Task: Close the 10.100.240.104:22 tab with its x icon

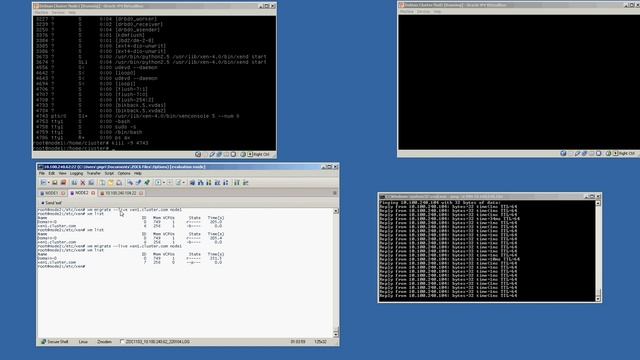Action: tap(141, 193)
